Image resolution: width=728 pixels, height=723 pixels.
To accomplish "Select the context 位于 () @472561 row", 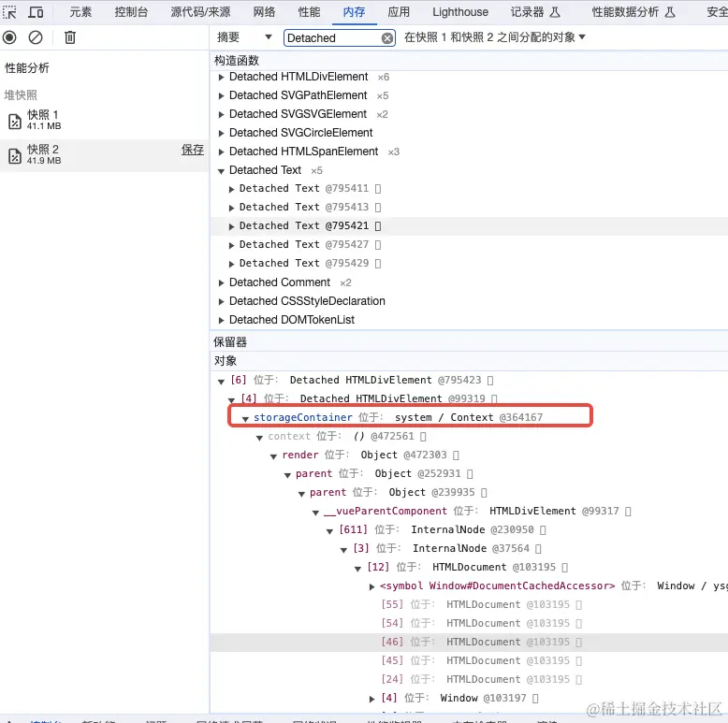I will [x=469, y=437].
